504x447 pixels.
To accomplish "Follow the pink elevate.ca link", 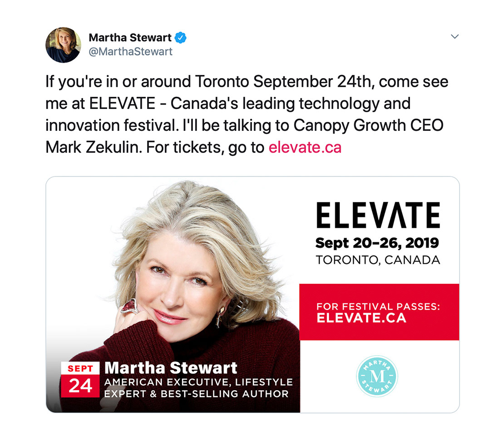I will point(305,147).
